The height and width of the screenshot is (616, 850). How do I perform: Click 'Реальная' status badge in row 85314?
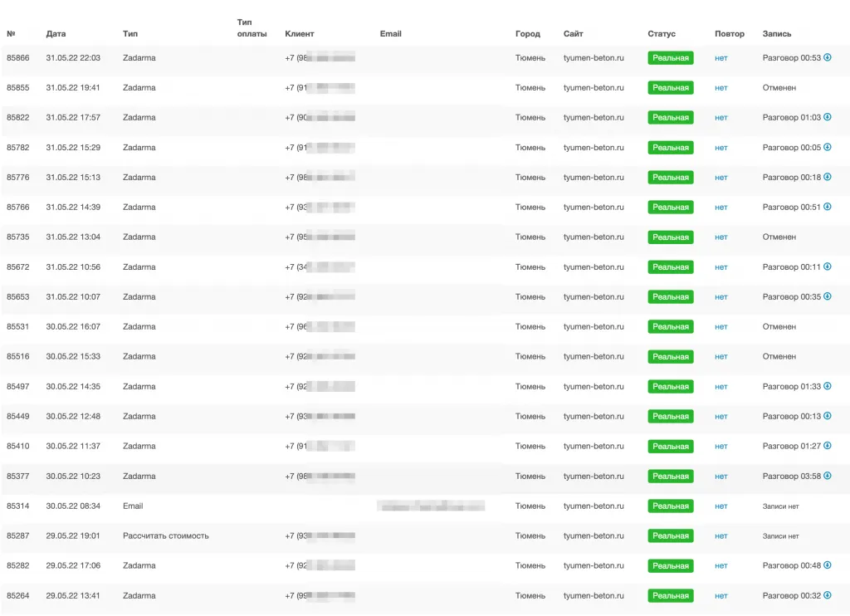click(670, 506)
